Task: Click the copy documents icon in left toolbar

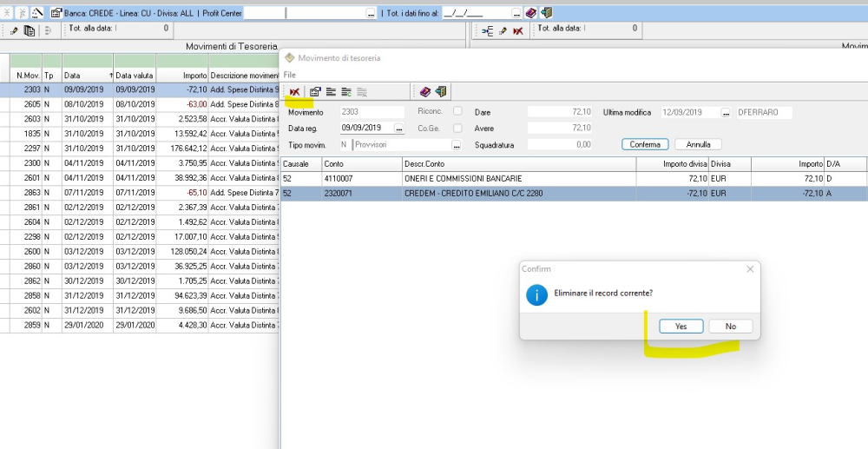Action: click(x=29, y=30)
